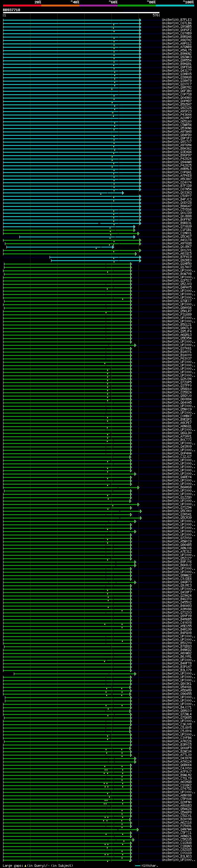Select the UniRef100_Q04960 label
Screen dimensions: 197x868
coord(177,98)
